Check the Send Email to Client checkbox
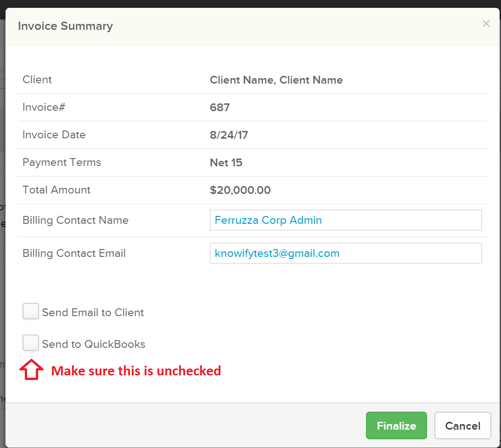The width and height of the screenshot is (501, 448). pyautogui.click(x=31, y=312)
